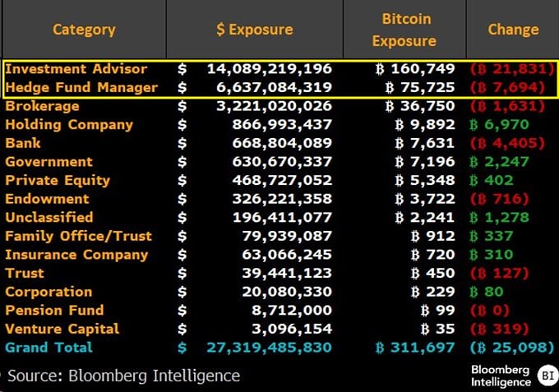Screen dimensions: 559x392
Task: Select the Investment Advisor row label
Action: [76, 69]
